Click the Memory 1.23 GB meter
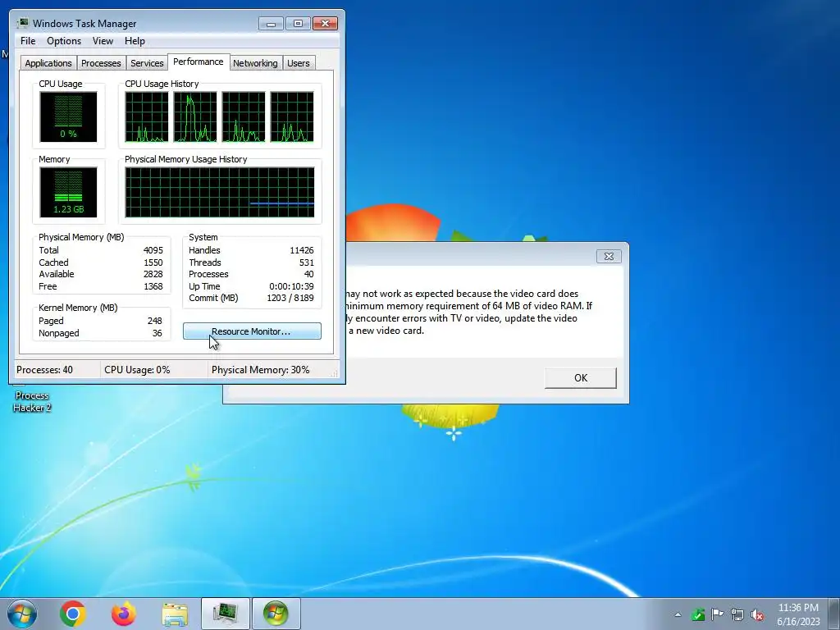The height and width of the screenshot is (630, 840). [68, 192]
